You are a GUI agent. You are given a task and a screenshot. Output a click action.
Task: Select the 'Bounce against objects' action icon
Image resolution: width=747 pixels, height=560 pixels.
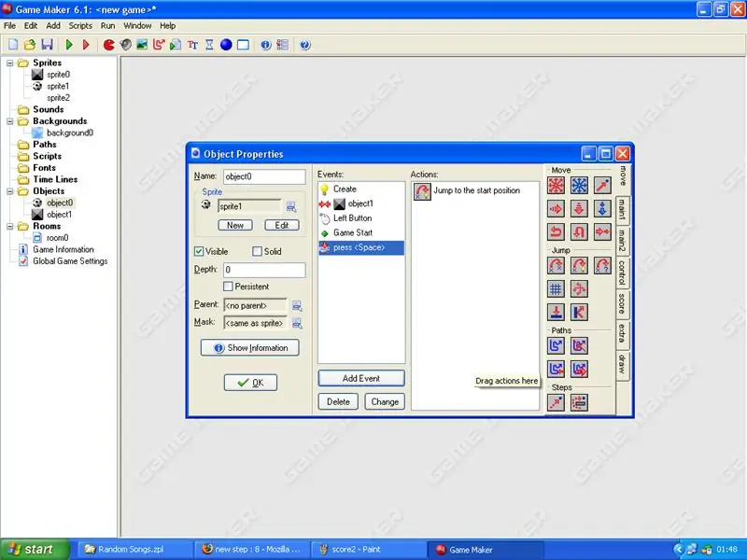pos(579,312)
